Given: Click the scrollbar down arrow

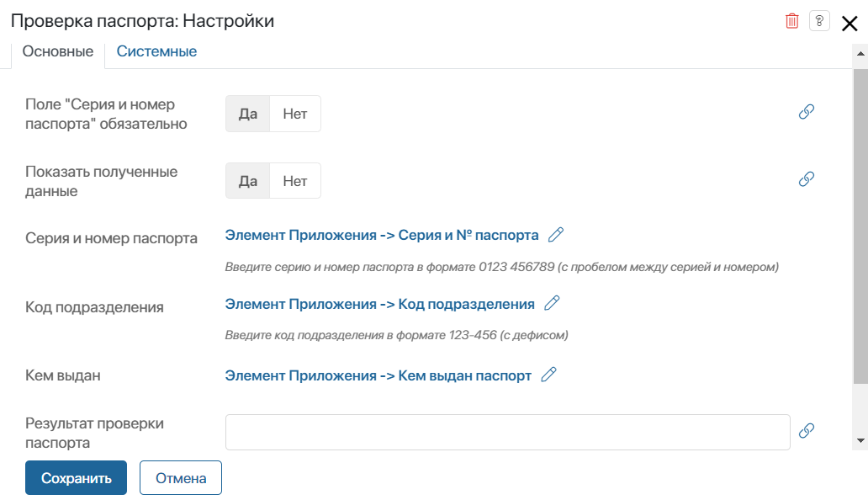Looking at the screenshot, I should tap(860, 441).
